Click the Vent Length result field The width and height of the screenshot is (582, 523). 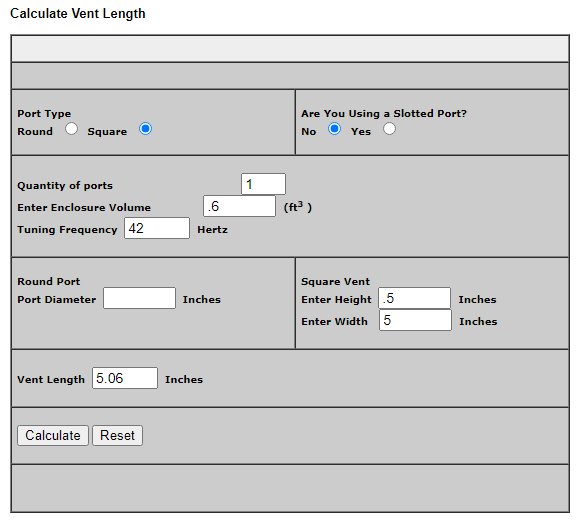(x=125, y=378)
